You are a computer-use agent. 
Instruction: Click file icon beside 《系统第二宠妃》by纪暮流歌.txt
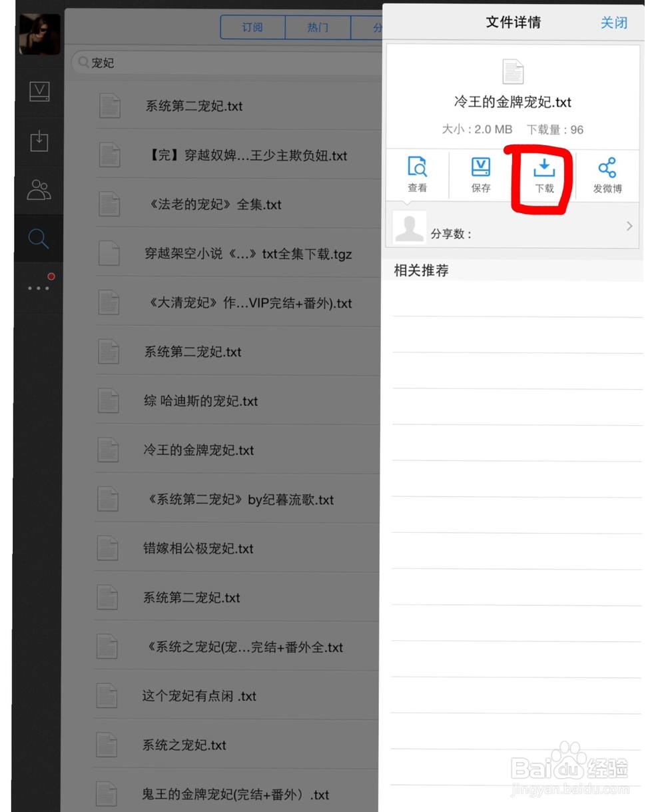109,499
